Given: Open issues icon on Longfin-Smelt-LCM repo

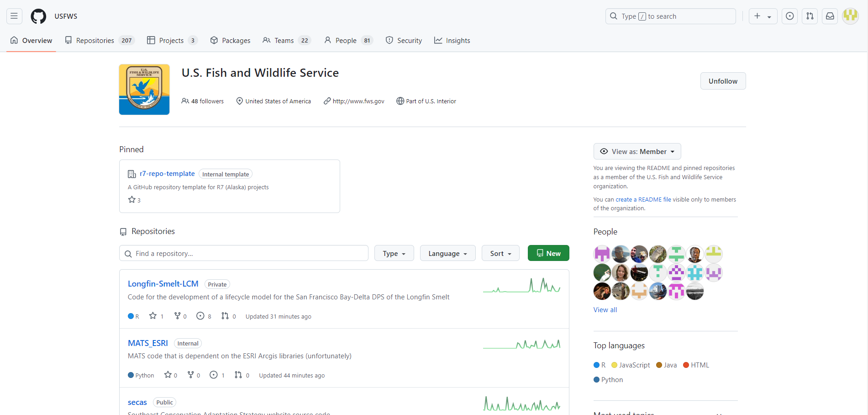Looking at the screenshot, I should click(x=200, y=315).
